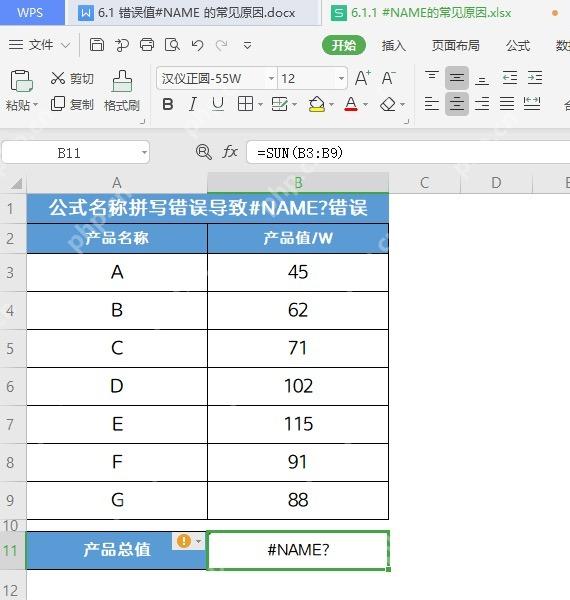This screenshot has height=600, width=570.
Task: Open the font name dropdown
Action: coord(271,78)
